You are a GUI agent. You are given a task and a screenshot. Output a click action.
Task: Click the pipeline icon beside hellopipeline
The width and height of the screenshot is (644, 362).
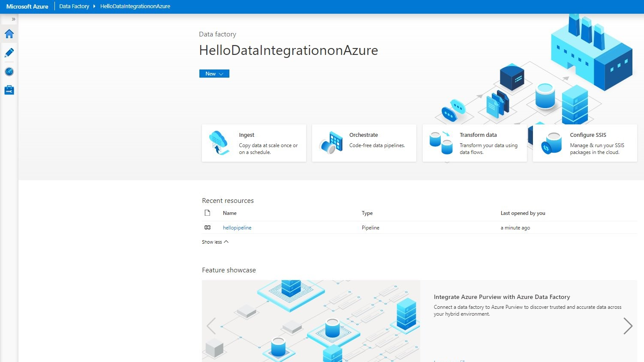click(x=208, y=228)
